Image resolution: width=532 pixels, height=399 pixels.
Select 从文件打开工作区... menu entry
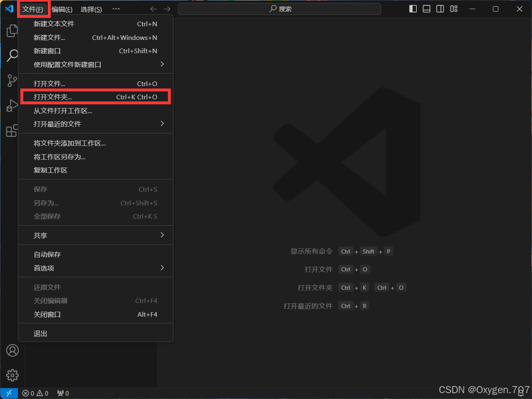point(96,111)
